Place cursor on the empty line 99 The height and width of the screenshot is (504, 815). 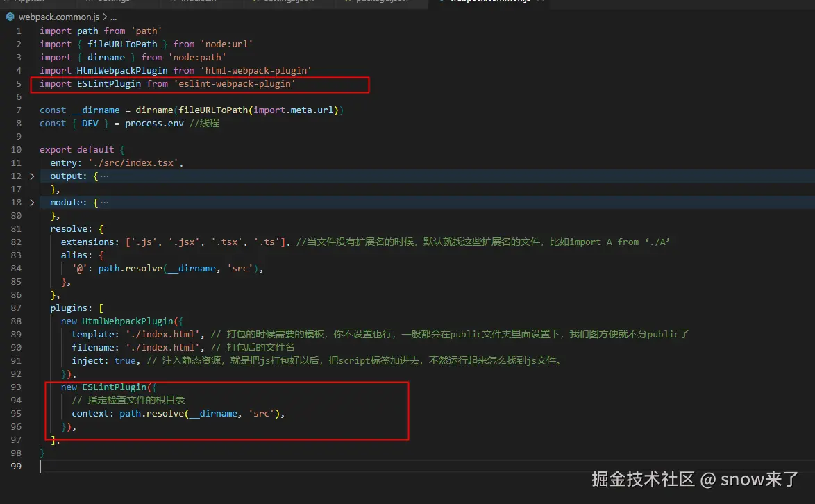[x=426, y=466]
